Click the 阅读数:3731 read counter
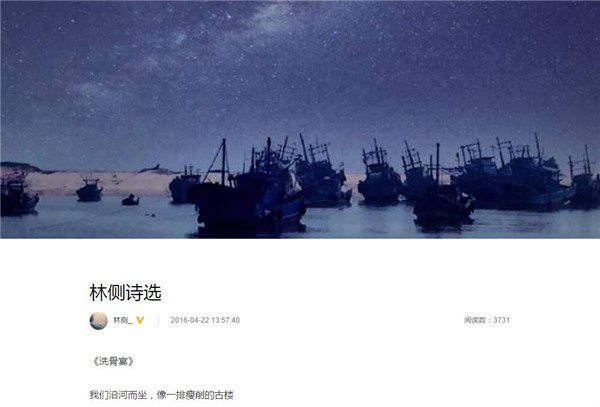 point(487,320)
